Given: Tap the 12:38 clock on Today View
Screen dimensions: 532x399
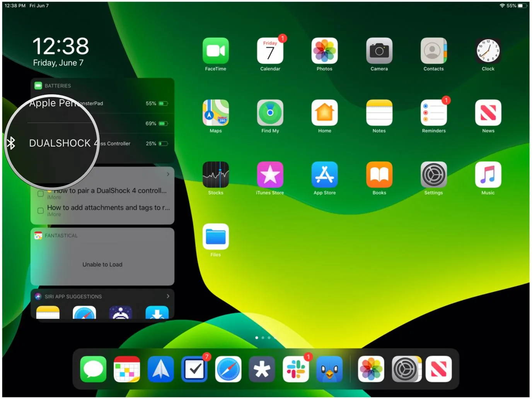Looking at the screenshot, I should pos(61,46).
